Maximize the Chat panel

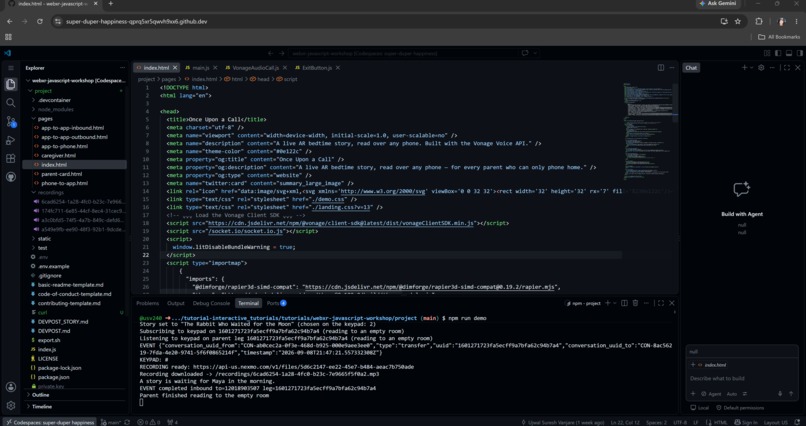click(x=786, y=68)
